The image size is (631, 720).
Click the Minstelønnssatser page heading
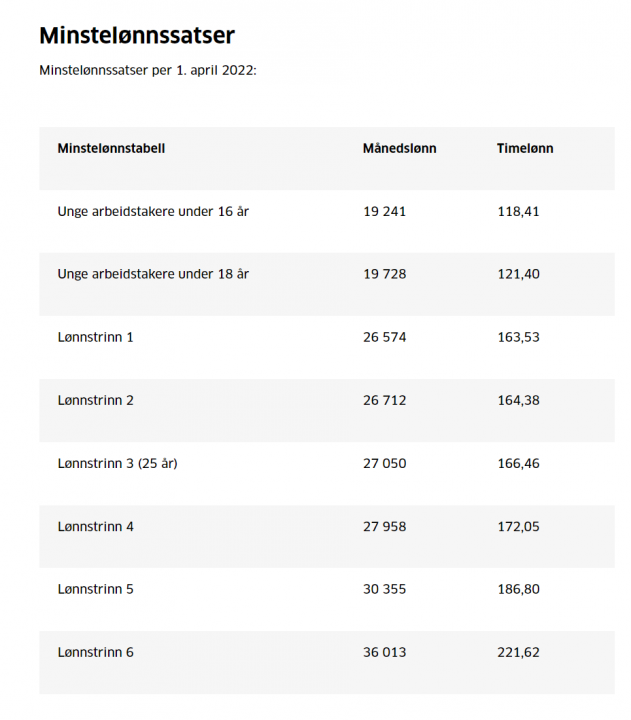coord(137,36)
